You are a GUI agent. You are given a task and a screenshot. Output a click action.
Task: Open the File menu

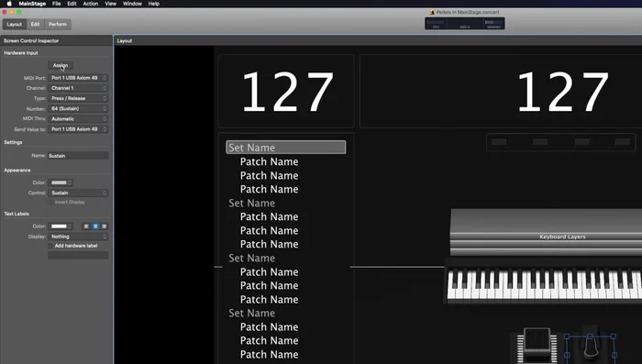pyautogui.click(x=57, y=4)
